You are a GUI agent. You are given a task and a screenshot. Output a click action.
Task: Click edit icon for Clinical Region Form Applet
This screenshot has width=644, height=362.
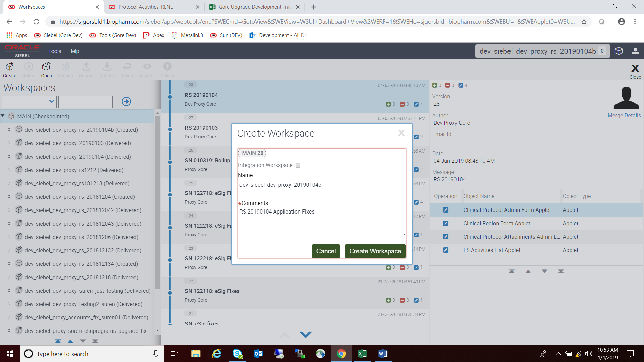tap(445, 223)
